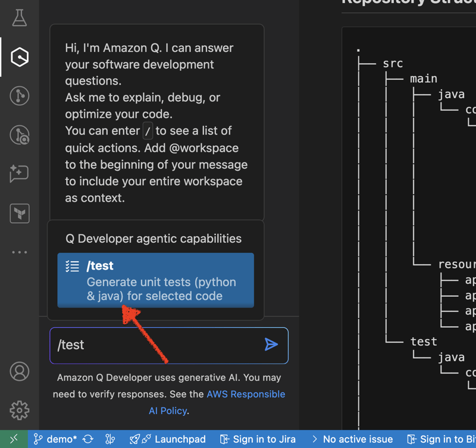The width and height of the screenshot is (476, 448).
Task: Open Launchpad from the status bar
Action: click(168, 439)
